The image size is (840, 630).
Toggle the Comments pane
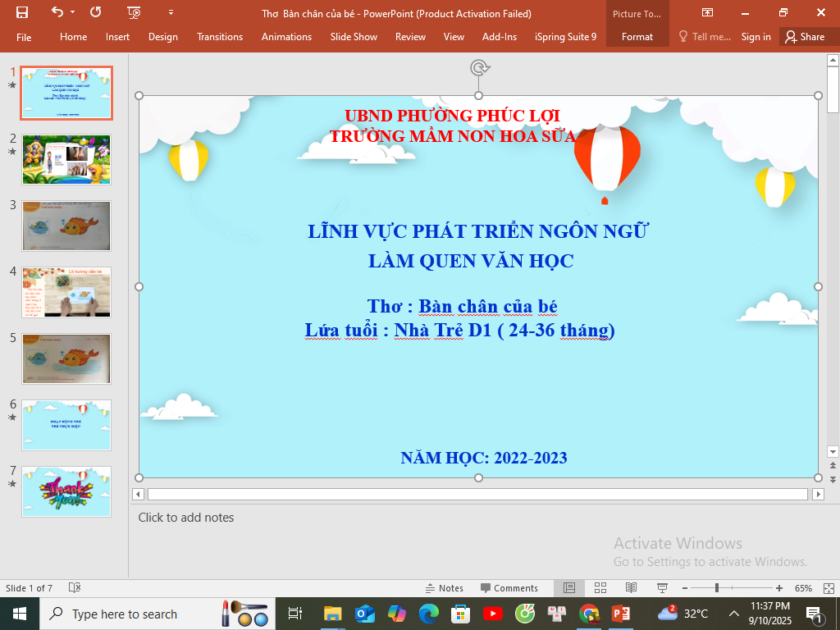click(509, 588)
